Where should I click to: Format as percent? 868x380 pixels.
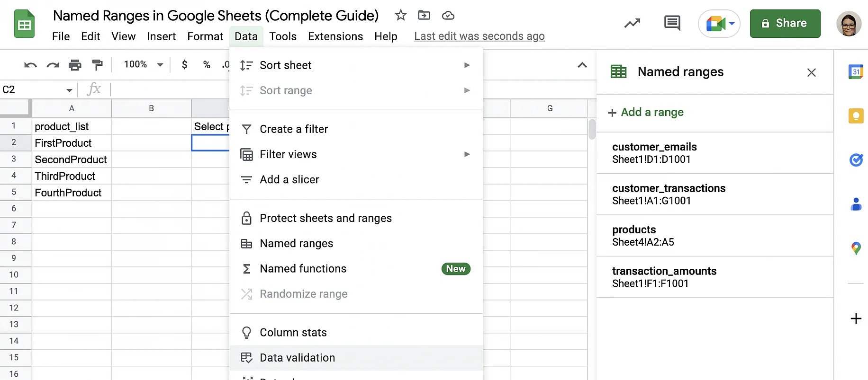207,64
